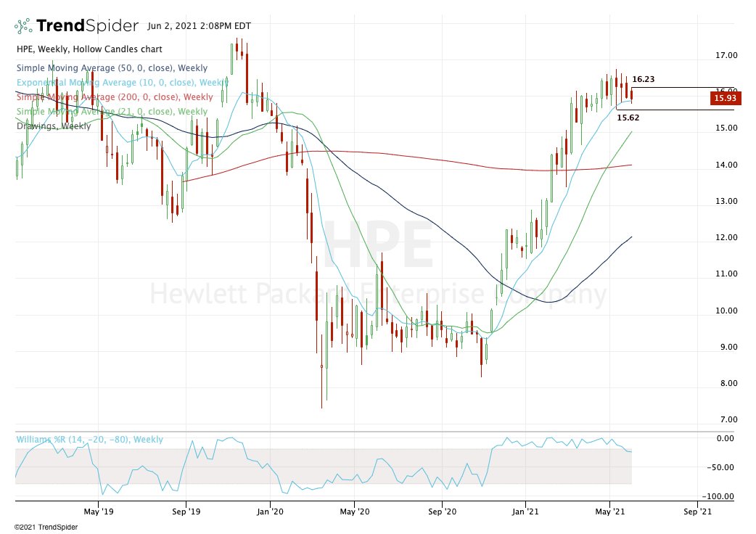Click the TrendSpider brand name
Screen dimensions: 756x534
pyautogui.click(x=87, y=25)
